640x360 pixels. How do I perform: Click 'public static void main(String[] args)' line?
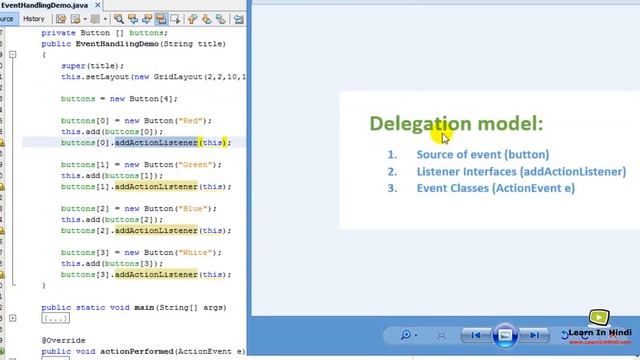click(134, 307)
